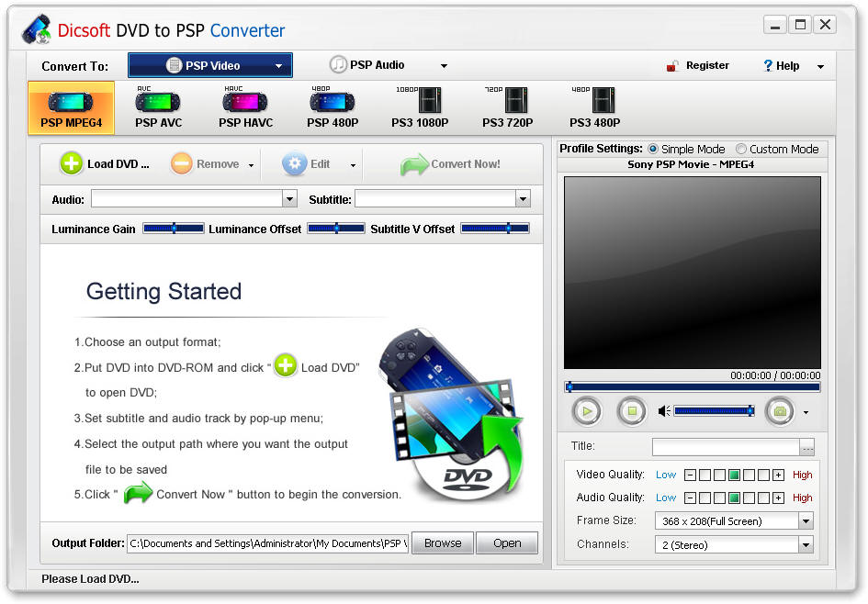
Task: Set audio quality to the highlighted green level
Action: click(734, 498)
